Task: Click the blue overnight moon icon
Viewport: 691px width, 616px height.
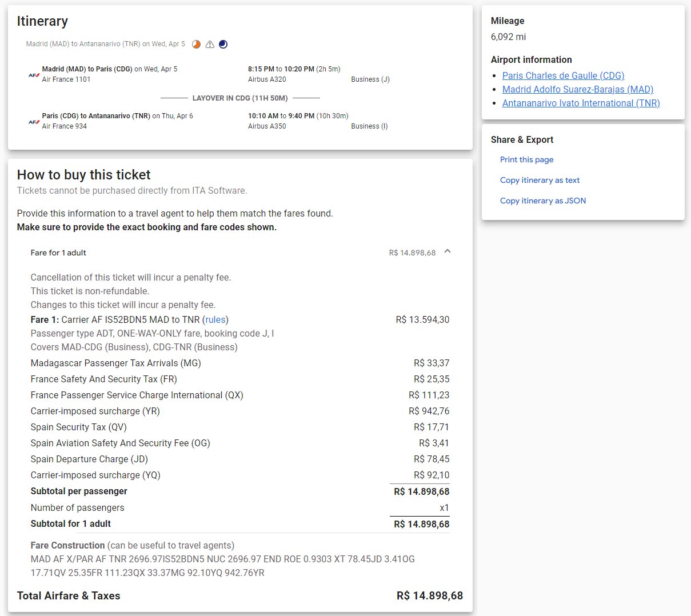Action: (223, 44)
